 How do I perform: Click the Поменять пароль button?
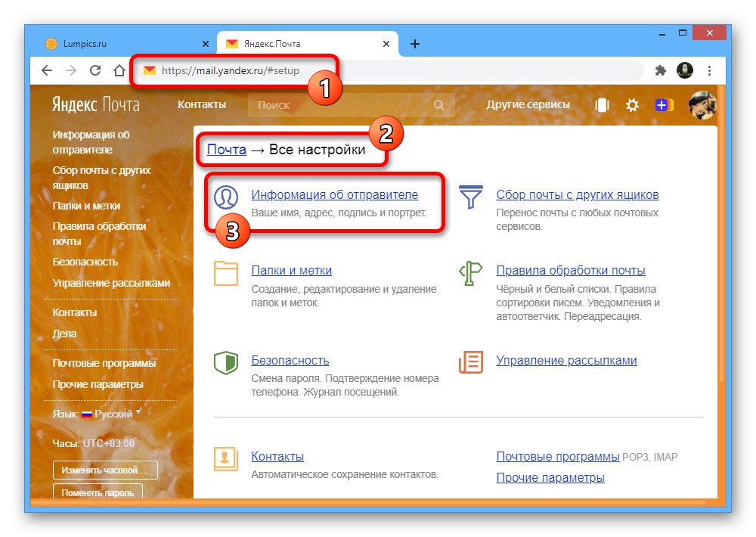pyautogui.click(x=98, y=492)
